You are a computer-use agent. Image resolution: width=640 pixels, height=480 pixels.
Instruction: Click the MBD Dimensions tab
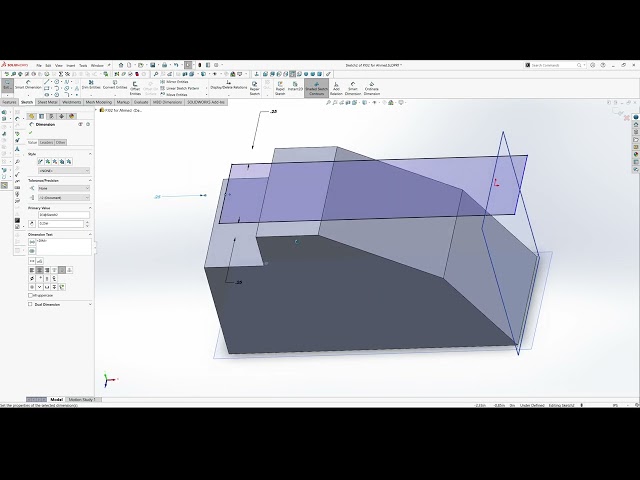[x=168, y=102]
